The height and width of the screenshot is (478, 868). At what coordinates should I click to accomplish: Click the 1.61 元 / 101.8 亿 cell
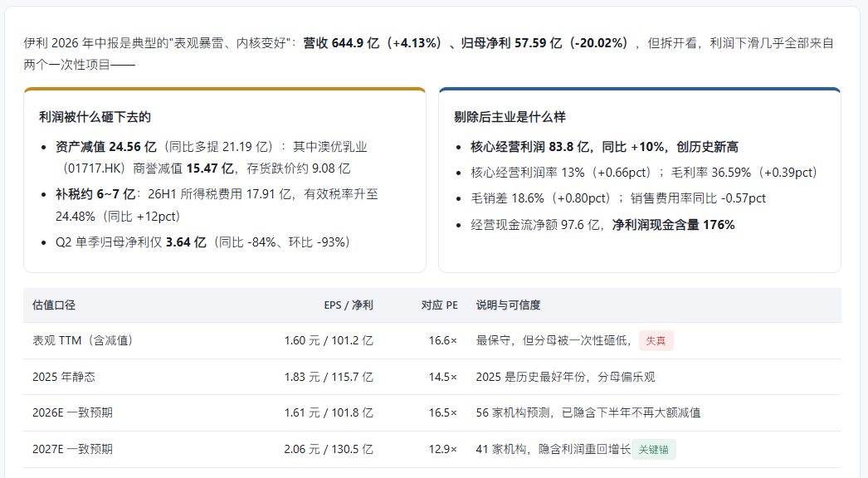[x=329, y=412]
